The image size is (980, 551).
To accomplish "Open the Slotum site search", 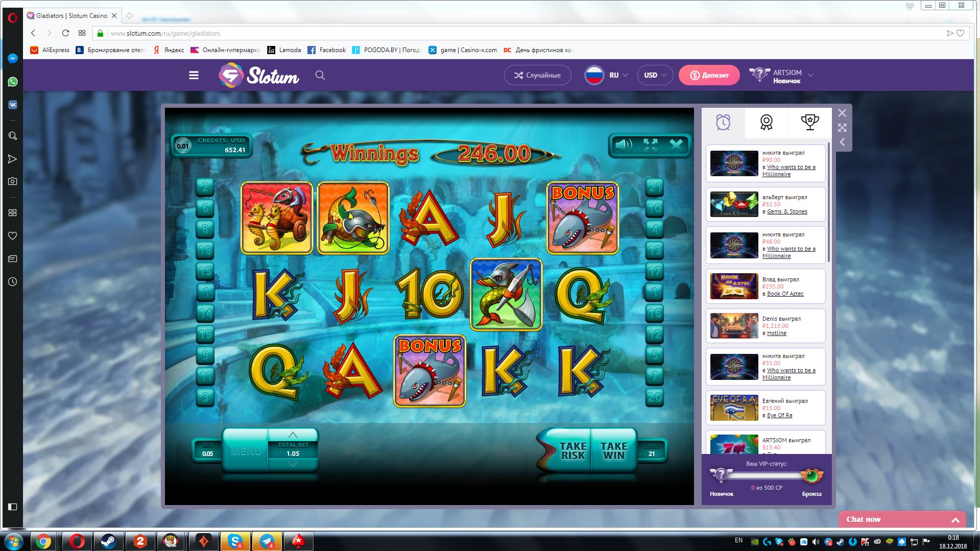I will point(320,75).
